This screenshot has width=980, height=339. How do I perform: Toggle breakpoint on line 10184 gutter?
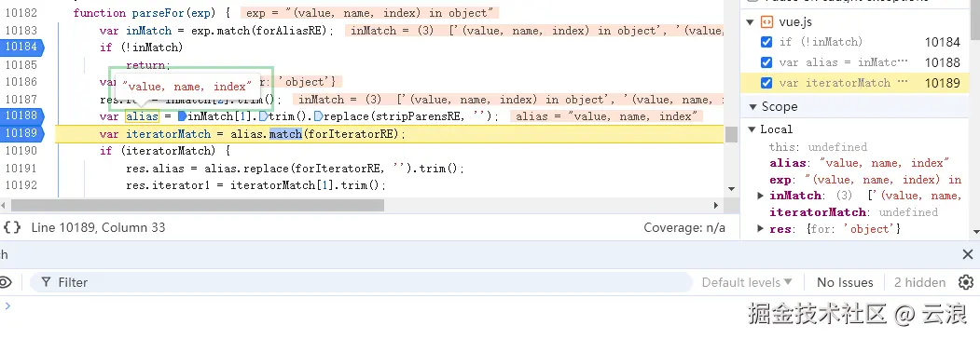(21, 47)
